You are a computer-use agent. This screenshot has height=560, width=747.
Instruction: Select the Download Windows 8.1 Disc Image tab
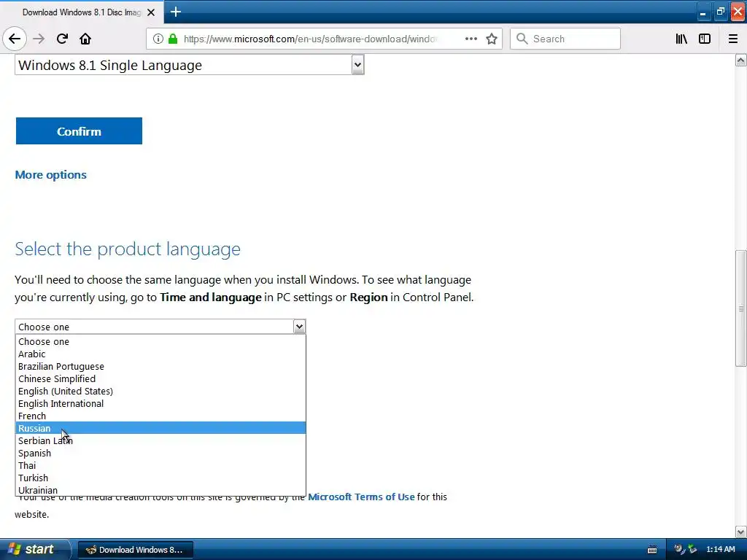click(x=82, y=12)
